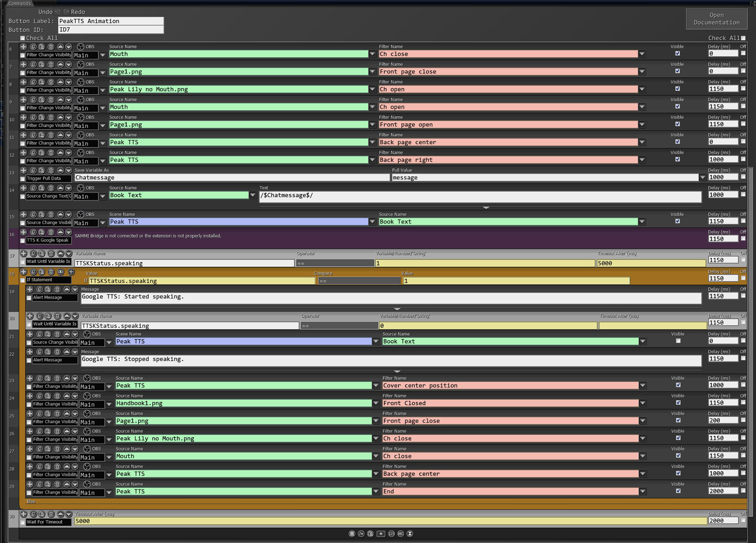Click the Open Documentation button
756x543 pixels.
coord(716,19)
